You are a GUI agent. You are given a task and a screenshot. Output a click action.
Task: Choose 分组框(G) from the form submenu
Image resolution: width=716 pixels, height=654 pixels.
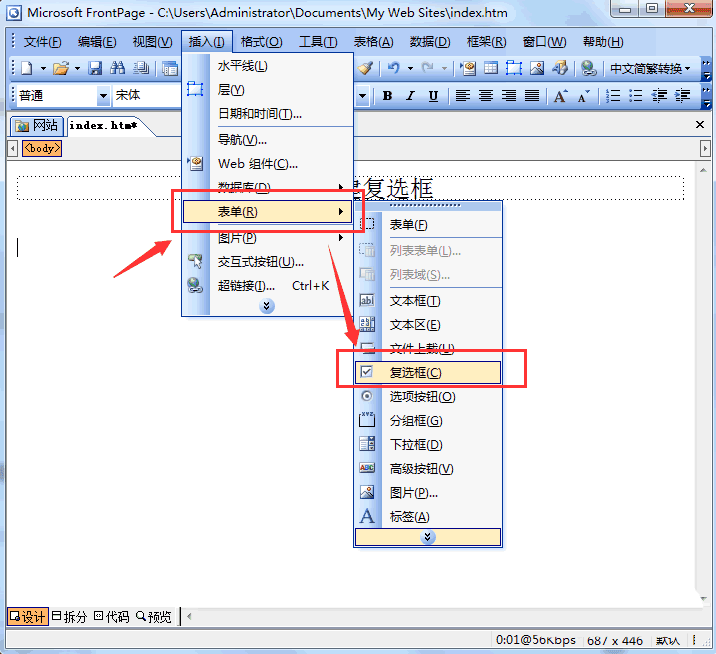428,421
